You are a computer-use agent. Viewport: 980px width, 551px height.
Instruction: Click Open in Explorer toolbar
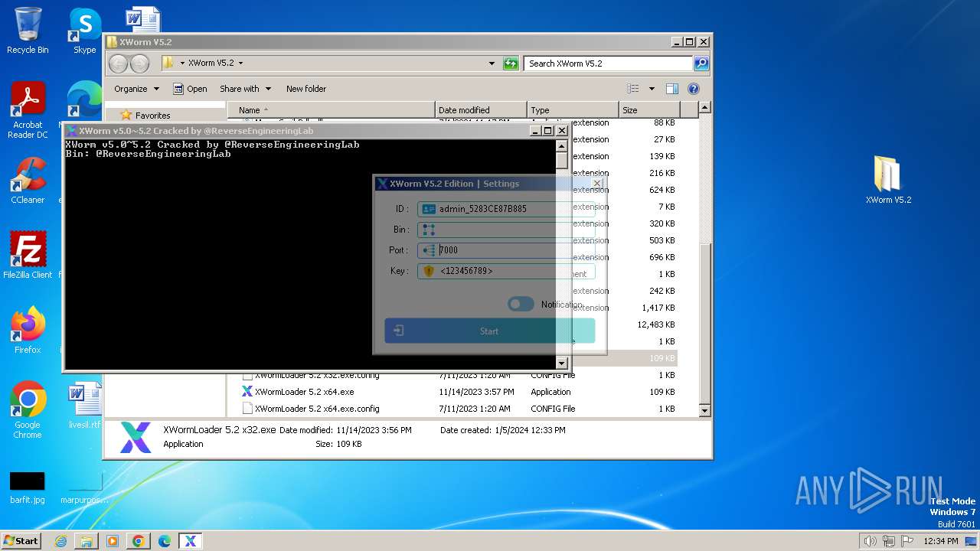191,89
